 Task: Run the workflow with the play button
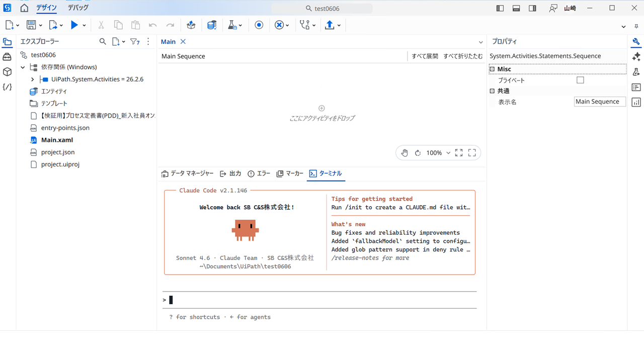74,25
